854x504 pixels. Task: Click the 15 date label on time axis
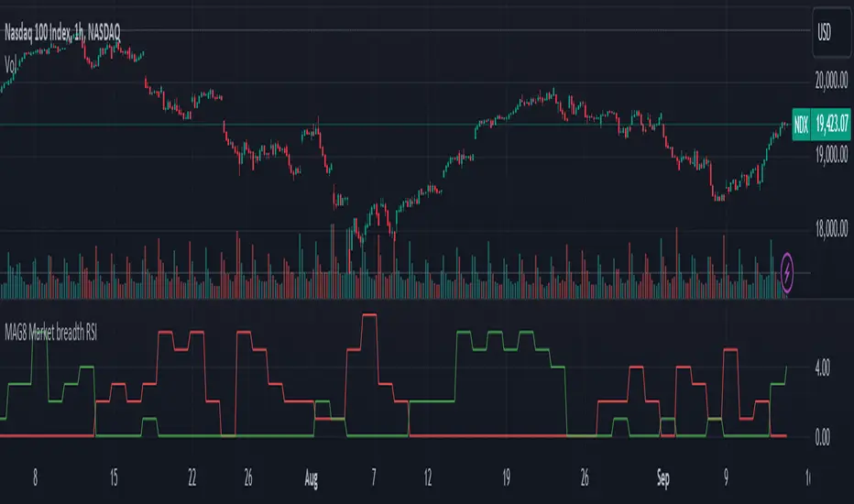(114, 477)
